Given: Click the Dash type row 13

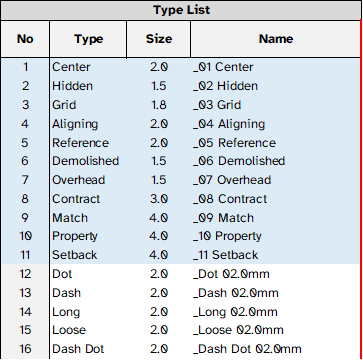Looking at the screenshot, I should pos(181,293).
